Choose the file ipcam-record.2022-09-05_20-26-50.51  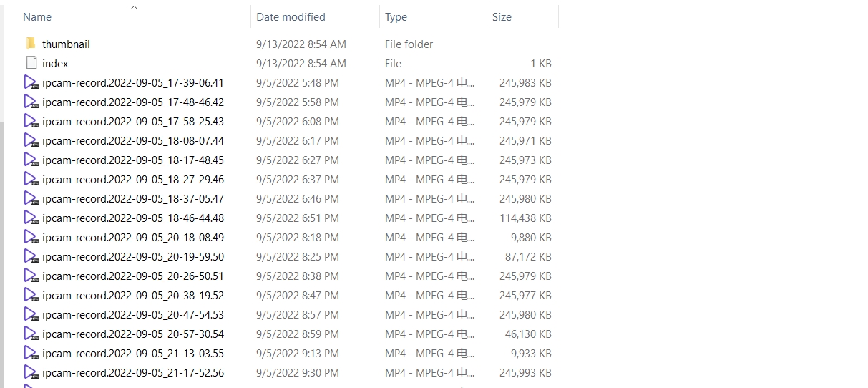point(132,276)
